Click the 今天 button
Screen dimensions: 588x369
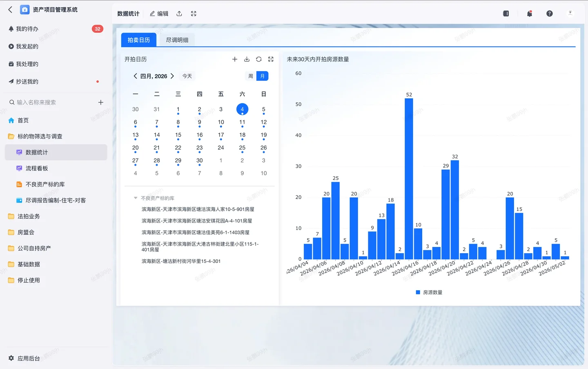coord(187,76)
